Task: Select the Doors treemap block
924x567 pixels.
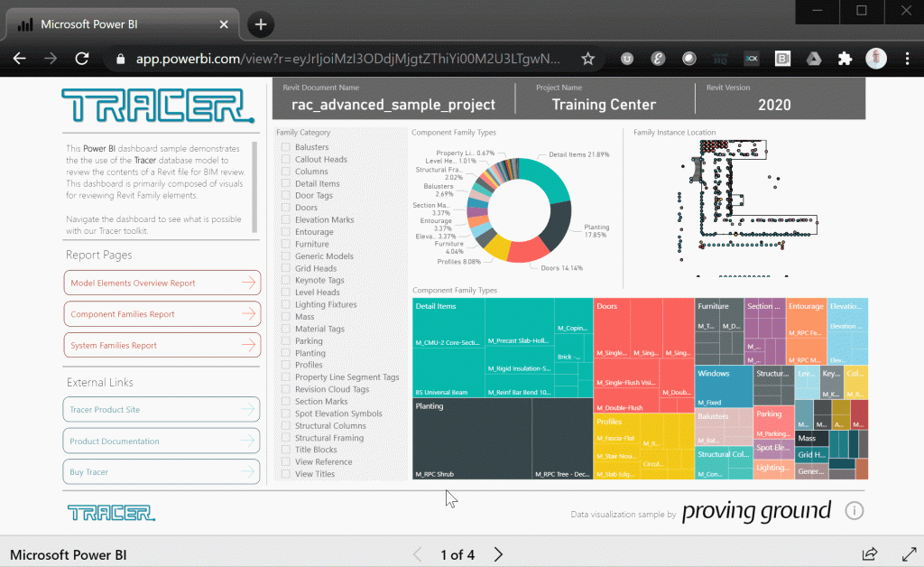Action: 644,356
